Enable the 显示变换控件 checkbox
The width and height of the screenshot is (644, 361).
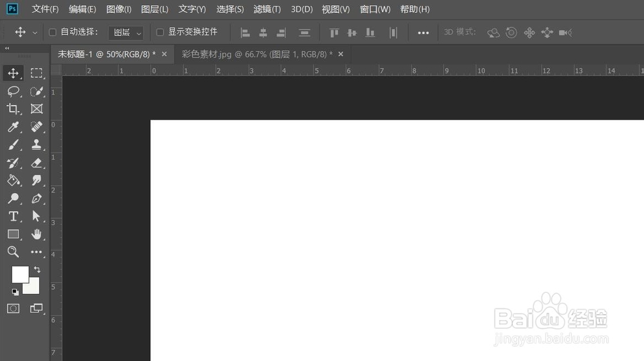point(160,32)
